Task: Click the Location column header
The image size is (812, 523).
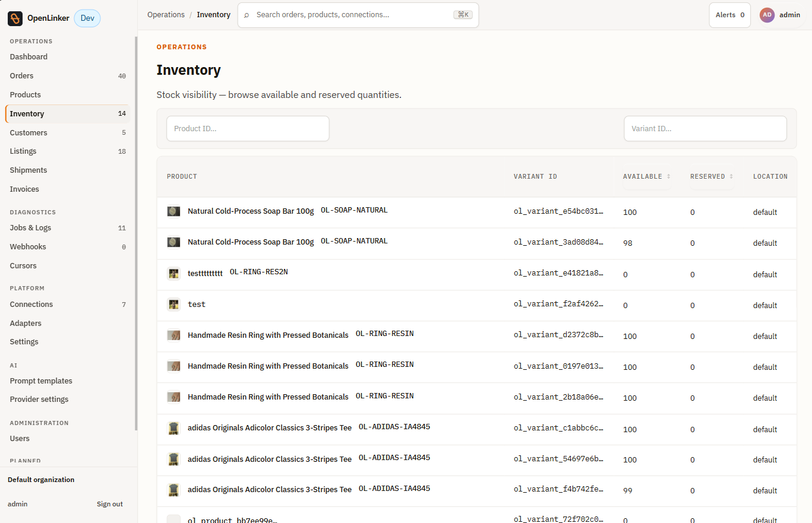Action: (770, 176)
